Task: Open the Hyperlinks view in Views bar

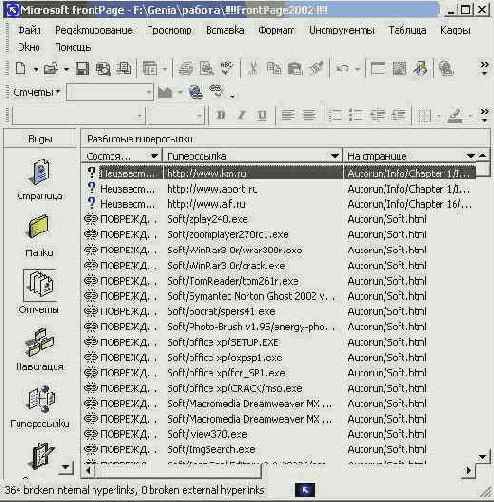Action: 40,407
